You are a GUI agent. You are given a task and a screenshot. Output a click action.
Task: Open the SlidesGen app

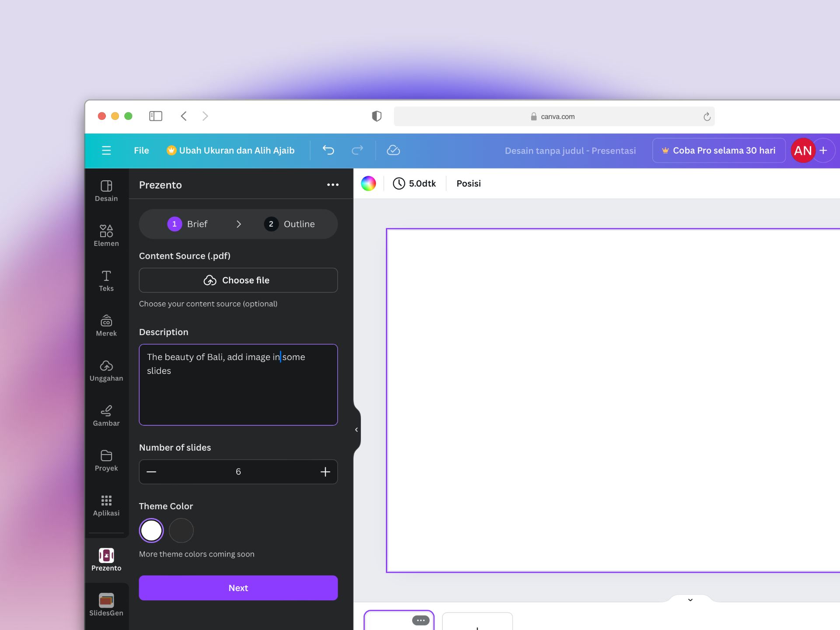[x=106, y=605]
